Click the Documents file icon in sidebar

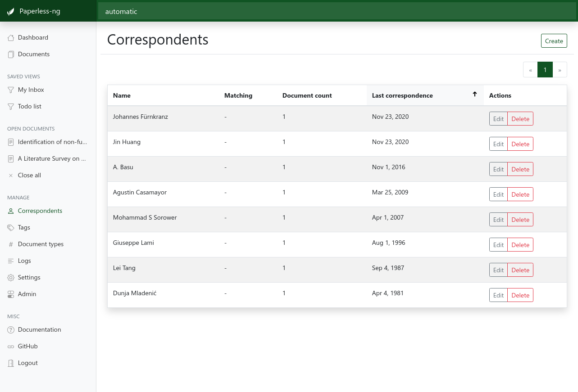pos(11,54)
